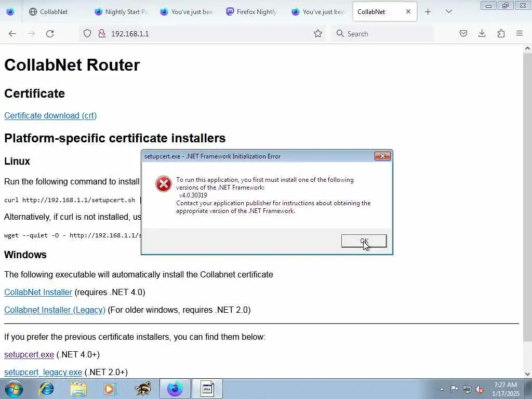Click the muted volume tray icon
Screen dimensions: 532x399
point(480,389)
